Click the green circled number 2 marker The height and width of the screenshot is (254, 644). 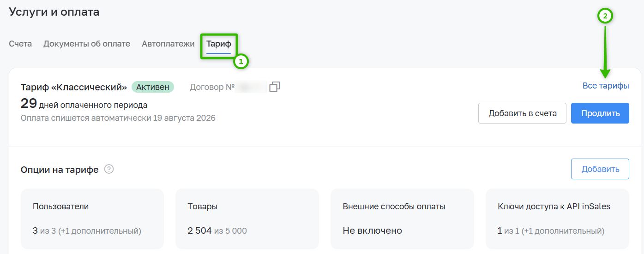pyautogui.click(x=605, y=16)
